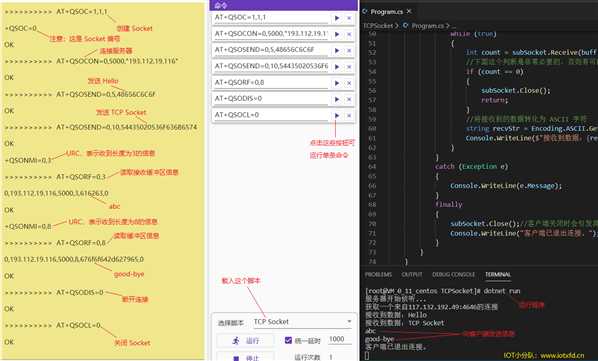Edit the AT+QSOCL=0 command field
The image size is (598, 361).
coord(271,115)
